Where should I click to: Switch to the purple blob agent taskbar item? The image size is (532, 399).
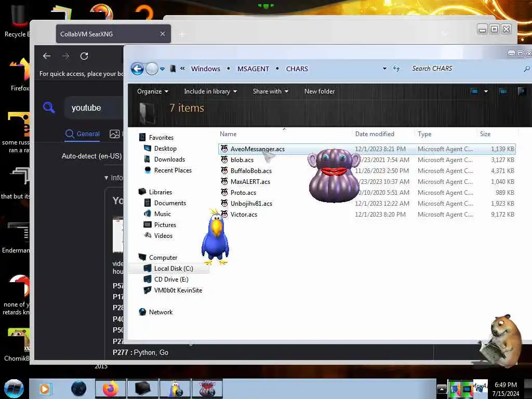click(207, 389)
